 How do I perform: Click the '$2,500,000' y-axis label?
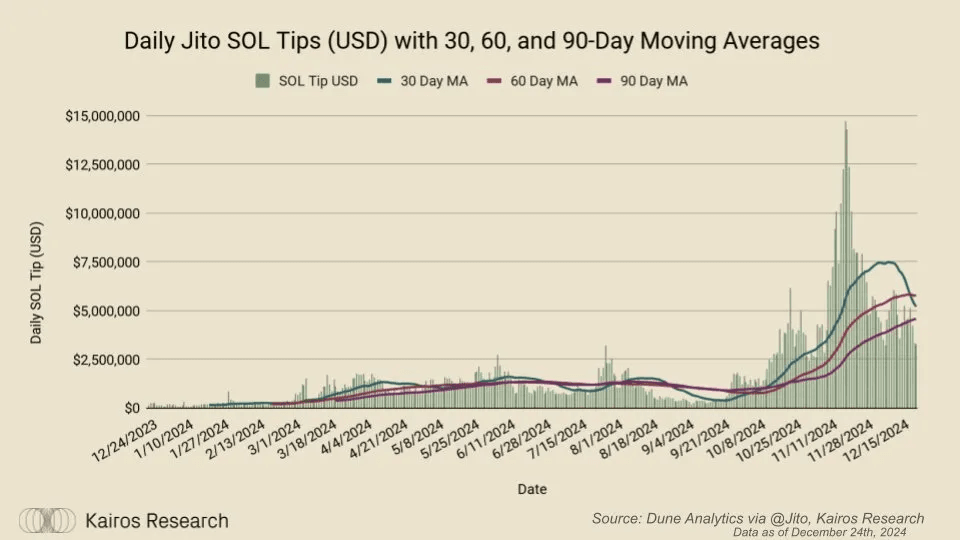pyautogui.click(x=107, y=359)
